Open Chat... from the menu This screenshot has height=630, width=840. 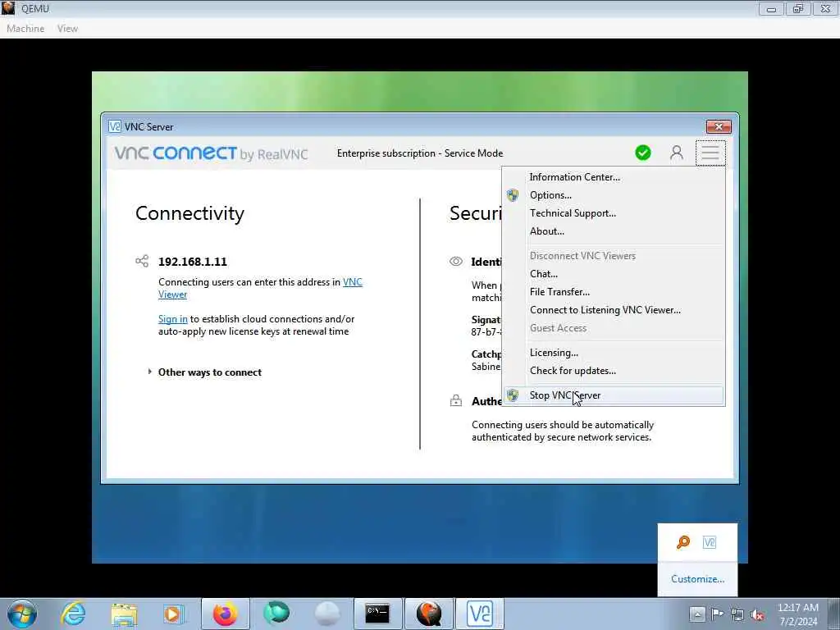pos(614,274)
